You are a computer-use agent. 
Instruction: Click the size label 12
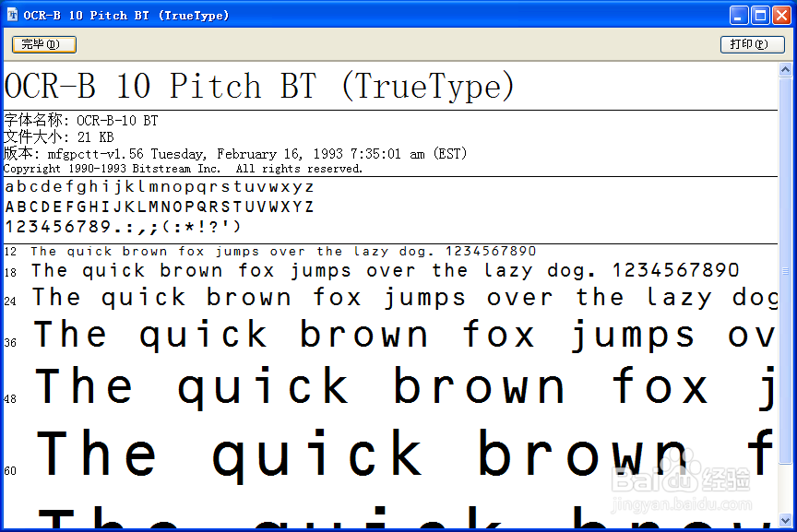(x=10, y=252)
